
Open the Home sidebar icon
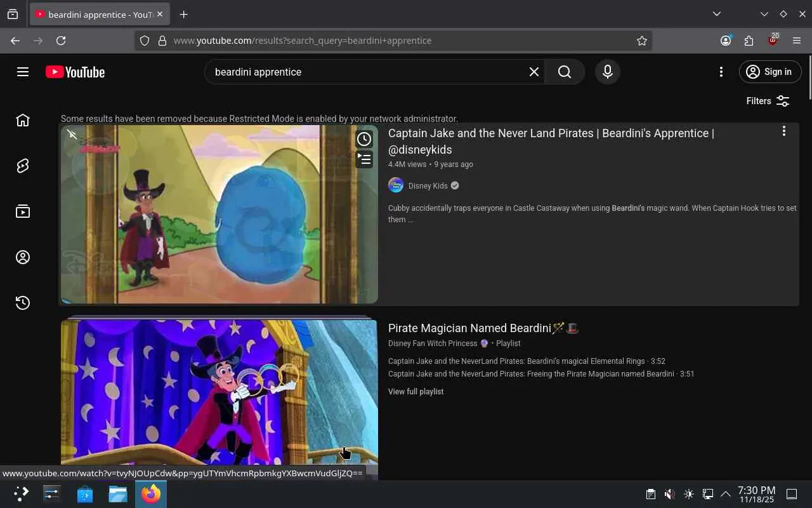coord(23,120)
